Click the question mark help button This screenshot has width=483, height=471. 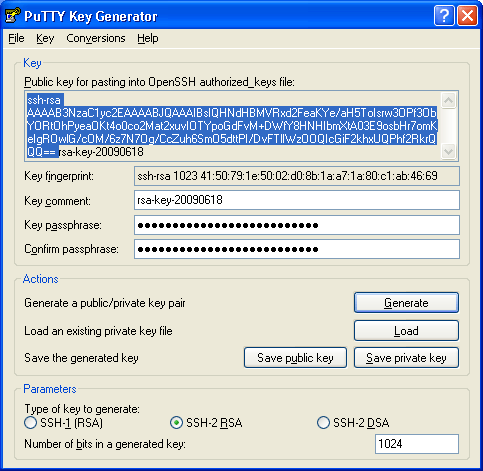(444, 15)
